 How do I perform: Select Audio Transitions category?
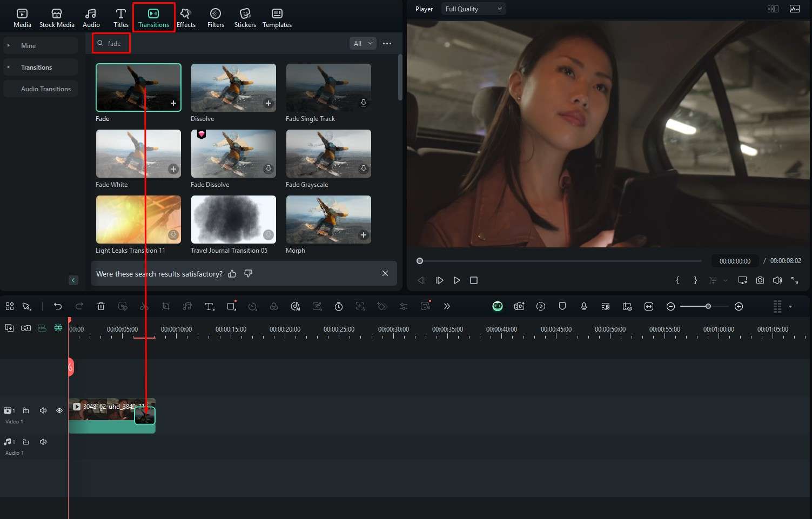46,89
